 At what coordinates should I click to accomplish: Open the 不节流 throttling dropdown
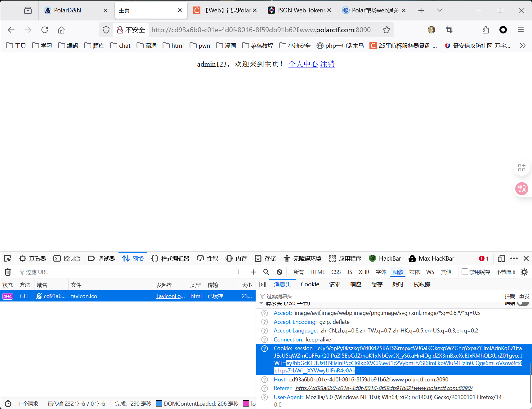click(505, 272)
